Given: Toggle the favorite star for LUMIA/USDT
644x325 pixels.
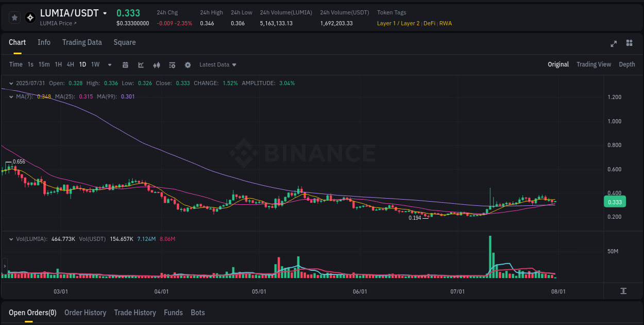Looking at the screenshot, I should (15, 17).
